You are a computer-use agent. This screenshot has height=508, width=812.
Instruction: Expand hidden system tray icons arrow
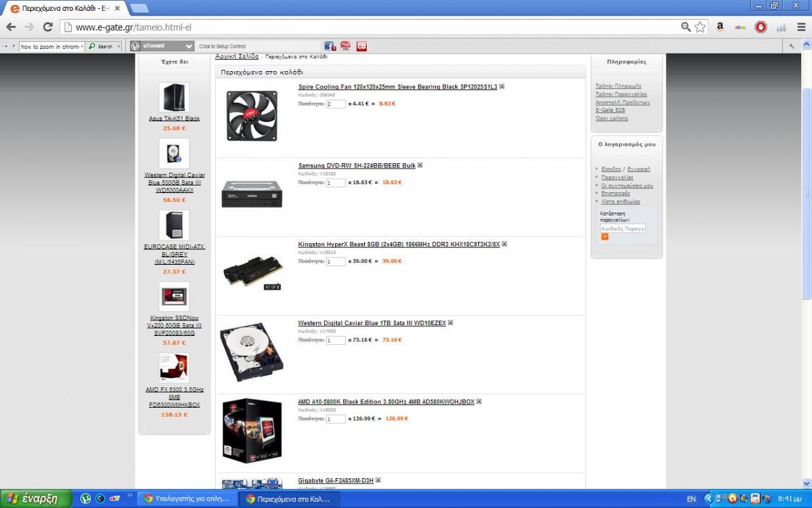coord(709,499)
